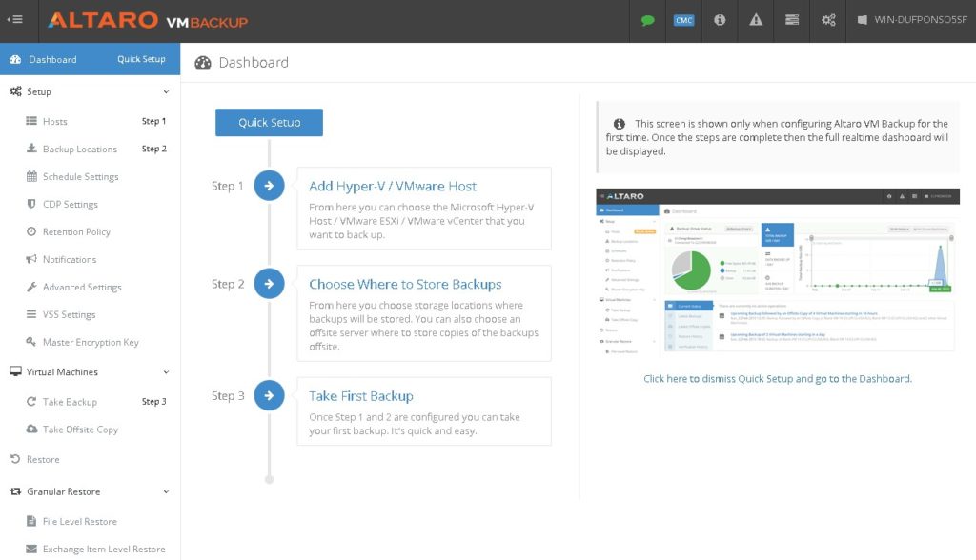976x560 pixels.
Task: Click the dashboard preview thumbnail
Action: 778,272
